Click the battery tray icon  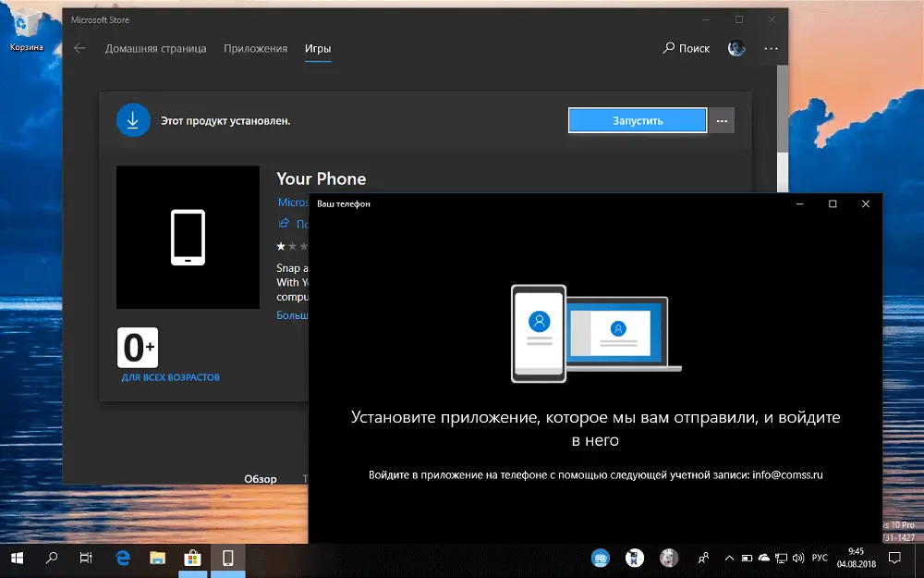pyautogui.click(x=747, y=558)
